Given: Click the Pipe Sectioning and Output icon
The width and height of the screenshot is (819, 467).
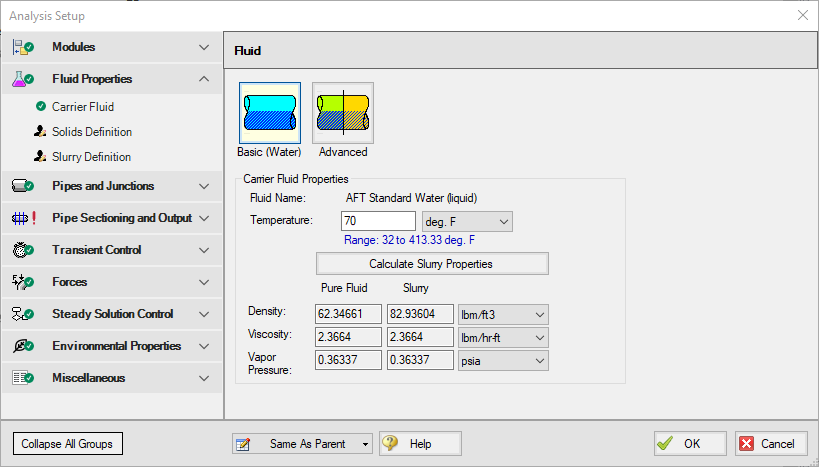Looking at the screenshot, I should 23,218.
